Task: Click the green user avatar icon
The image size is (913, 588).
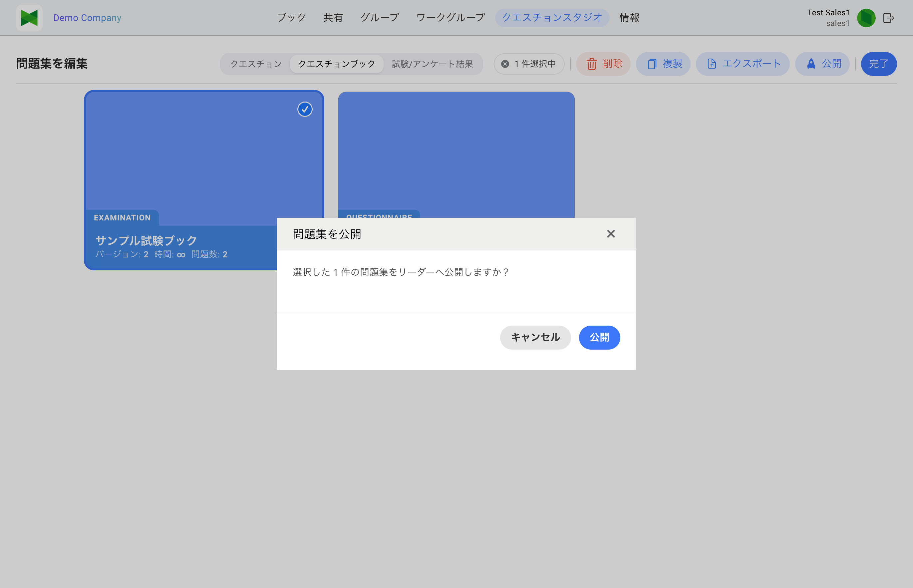Action: coord(866,18)
